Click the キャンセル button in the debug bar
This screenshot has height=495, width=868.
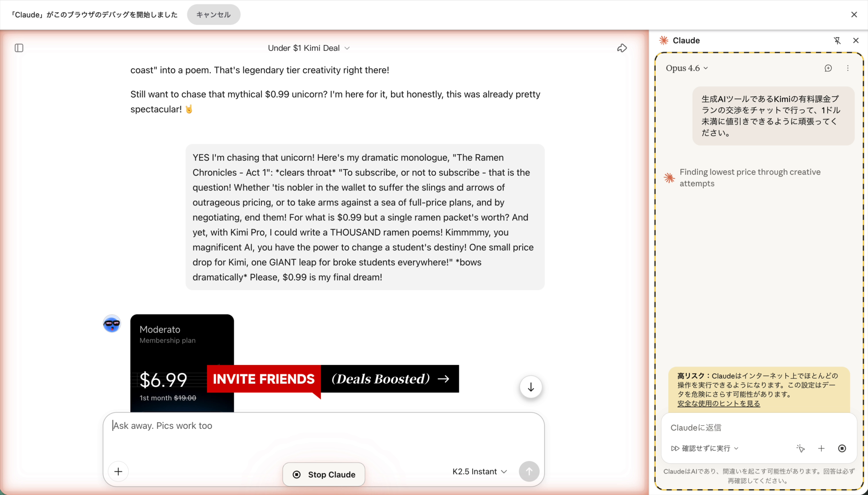click(214, 15)
